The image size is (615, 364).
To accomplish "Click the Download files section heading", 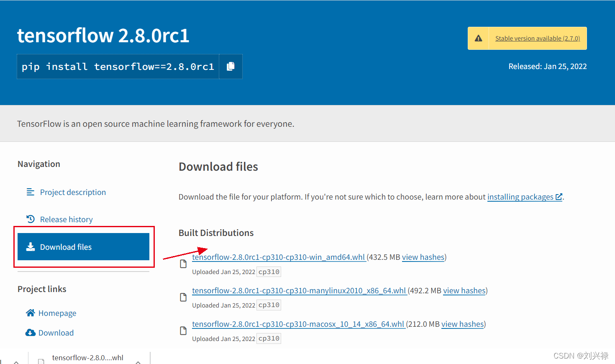I will tap(218, 167).
